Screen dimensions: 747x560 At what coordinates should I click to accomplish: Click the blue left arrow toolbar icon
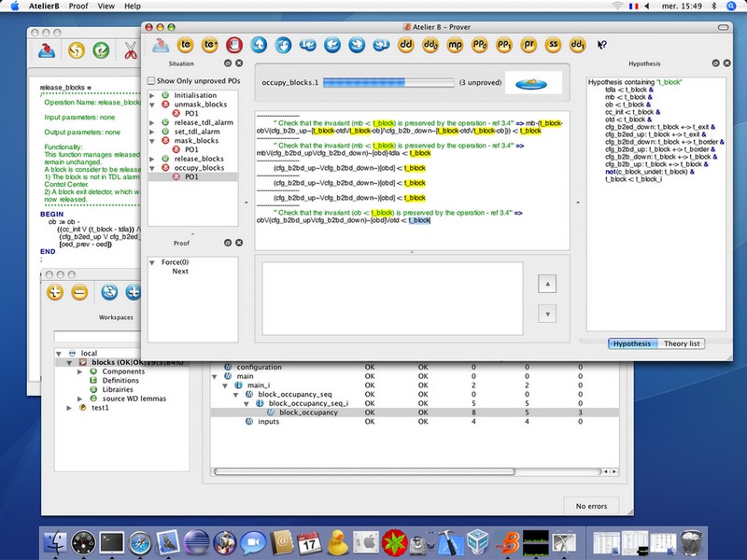pos(332,45)
